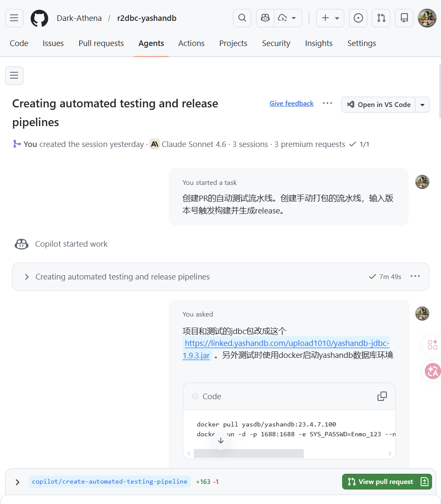Screen dimensions: 441x504
Task: Copy the docker code block
Action: tap(382, 396)
